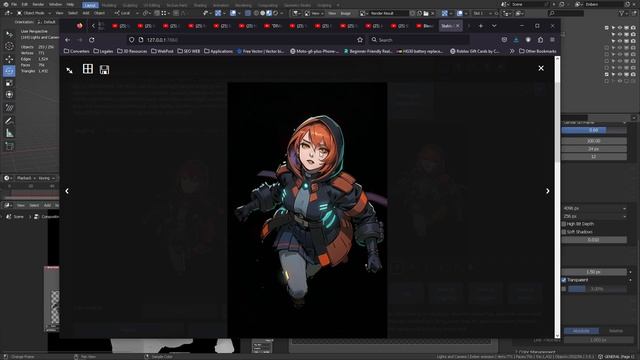Select Blender's Transform tool
This screenshot has width=640, height=360.
(9, 95)
